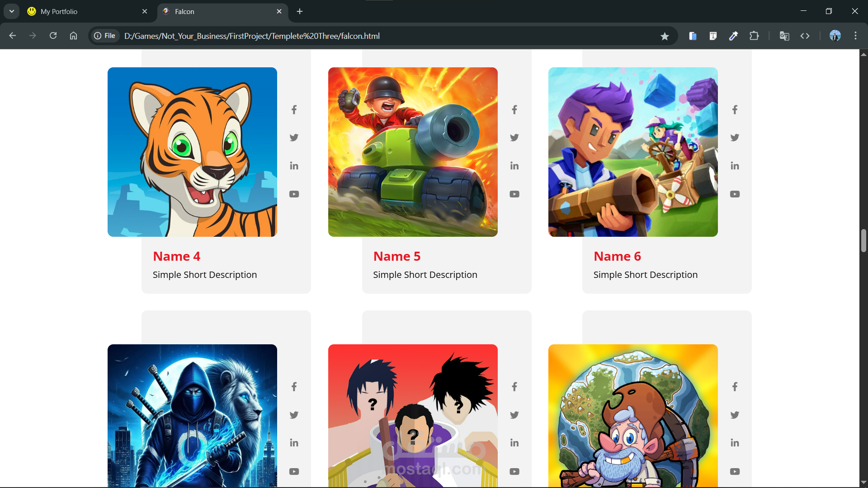Image resolution: width=868 pixels, height=488 pixels.
Task: Click Twitter icon beside anime question-mark image
Action: [x=514, y=415]
